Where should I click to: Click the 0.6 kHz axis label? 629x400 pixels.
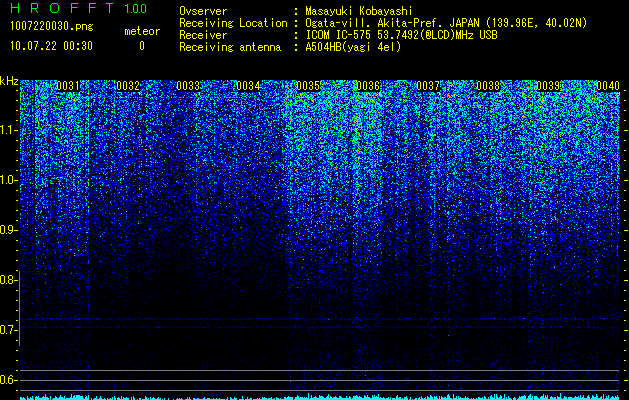point(8,380)
